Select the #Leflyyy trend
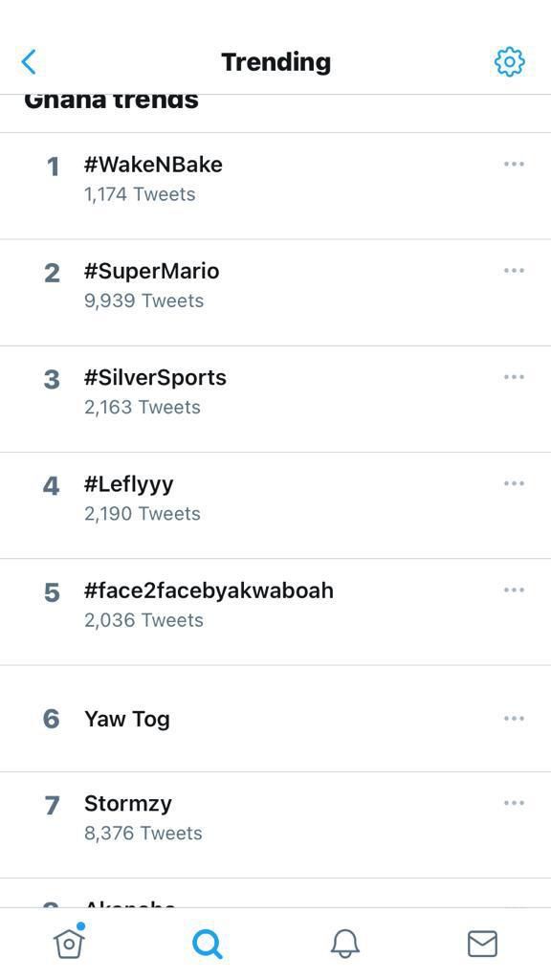 [275, 505]
